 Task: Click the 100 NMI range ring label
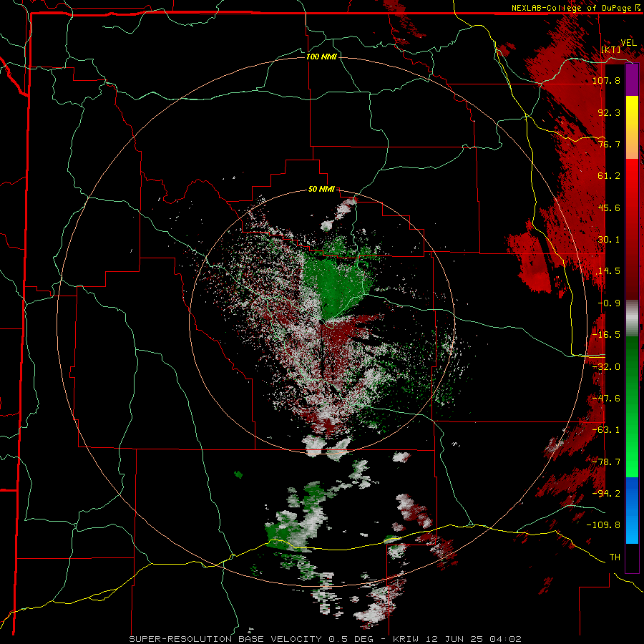pyautogui.click(x=321, y=57)
